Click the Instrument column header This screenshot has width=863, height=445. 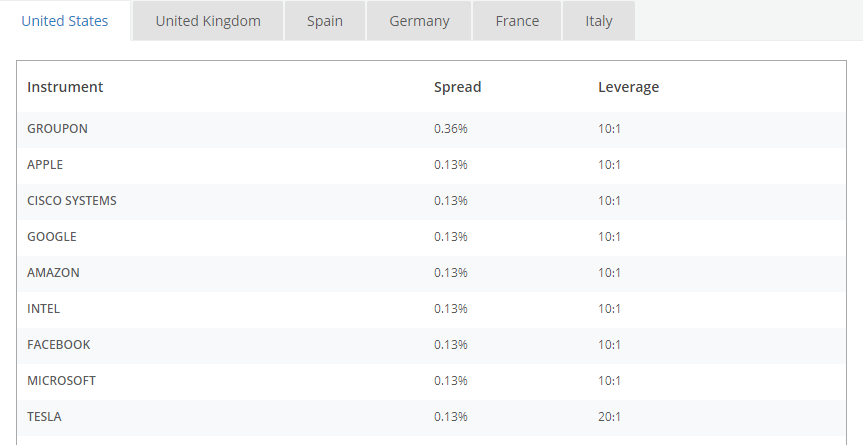point(65,87)
